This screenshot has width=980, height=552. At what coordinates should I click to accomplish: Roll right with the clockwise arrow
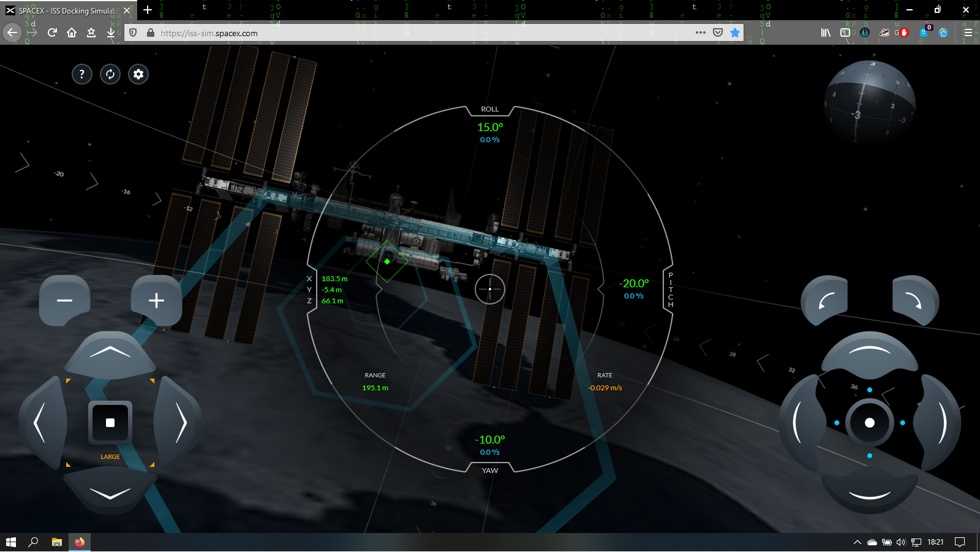915,300
